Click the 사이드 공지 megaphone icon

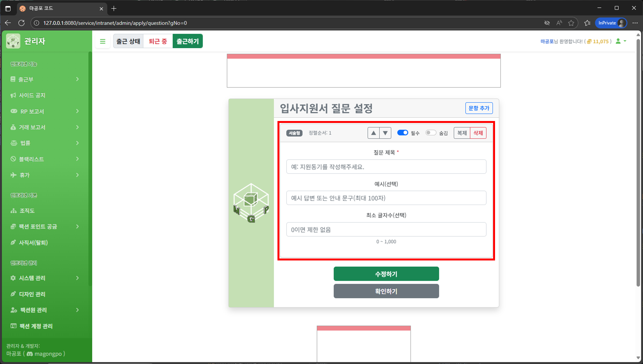13,95
